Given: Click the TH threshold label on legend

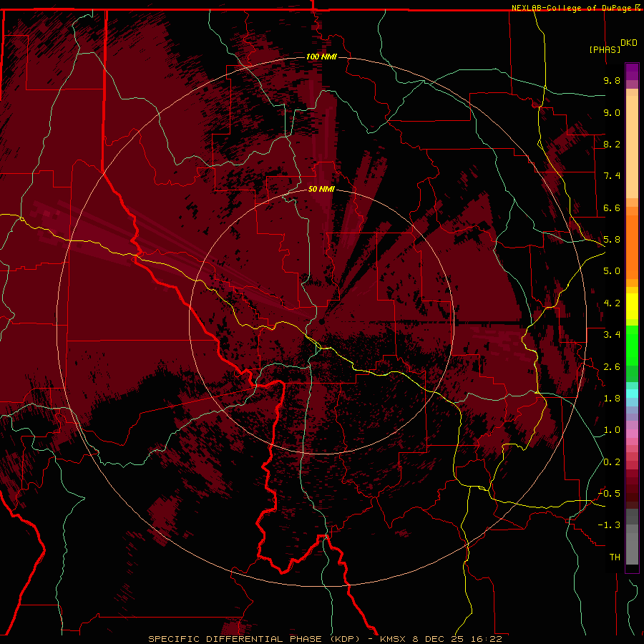Looking at the screenshot, I should pyautogui.click(x=615, y=557).
